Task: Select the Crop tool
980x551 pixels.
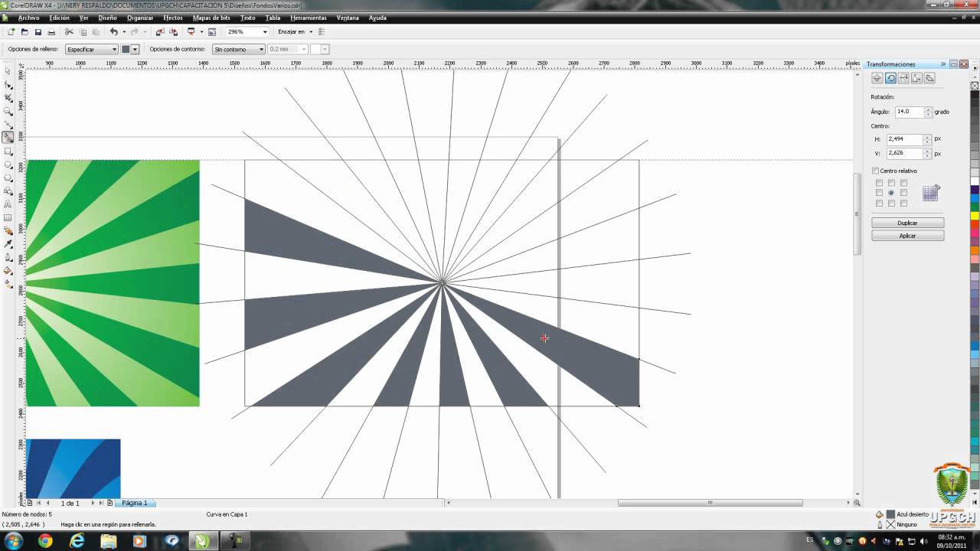Action: [8, 97]
